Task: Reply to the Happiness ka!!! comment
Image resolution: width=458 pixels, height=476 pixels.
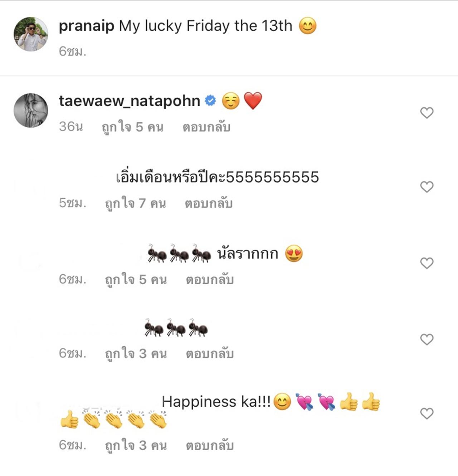Action: 210,445
